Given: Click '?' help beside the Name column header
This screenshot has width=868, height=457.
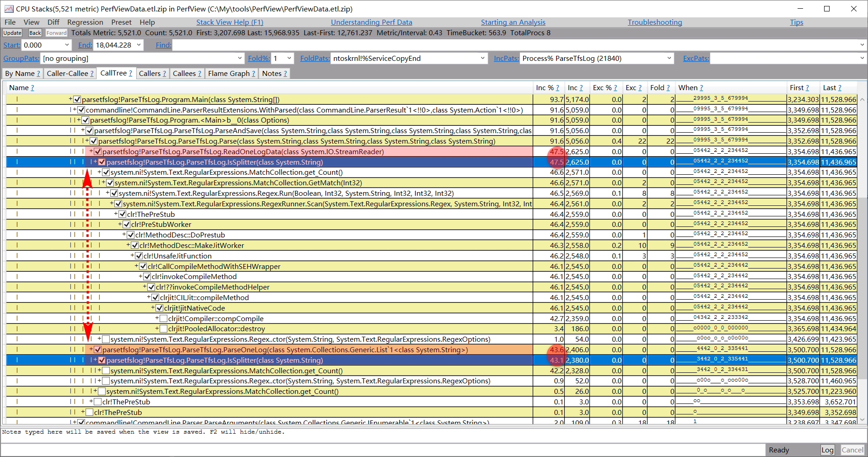Looking at the screenshot, I should (32, 88).
